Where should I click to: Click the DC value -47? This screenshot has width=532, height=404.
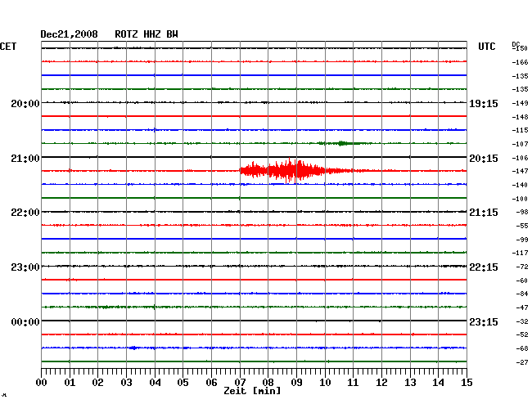[522, 307]
